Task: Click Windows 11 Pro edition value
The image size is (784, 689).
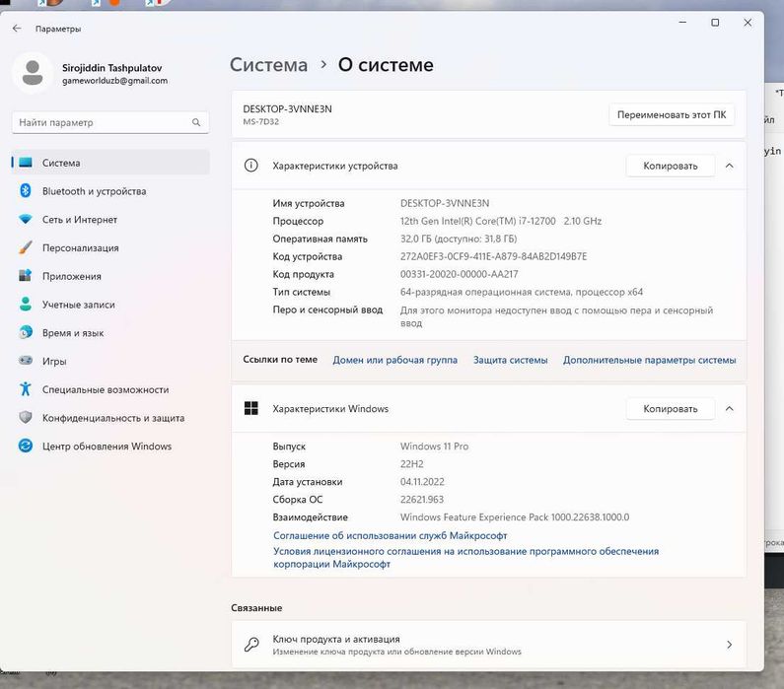Action: [x=434, y=446]
